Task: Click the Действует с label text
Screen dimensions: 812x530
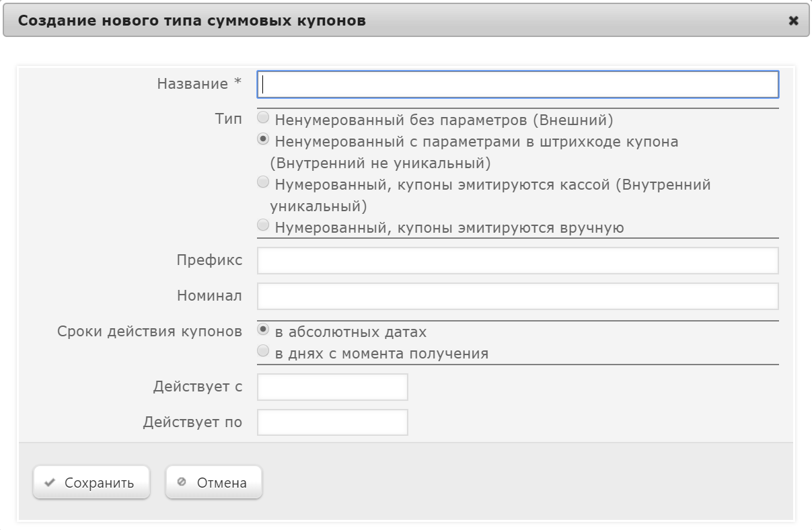Action: pyautogui.click(x=198, y=387)
